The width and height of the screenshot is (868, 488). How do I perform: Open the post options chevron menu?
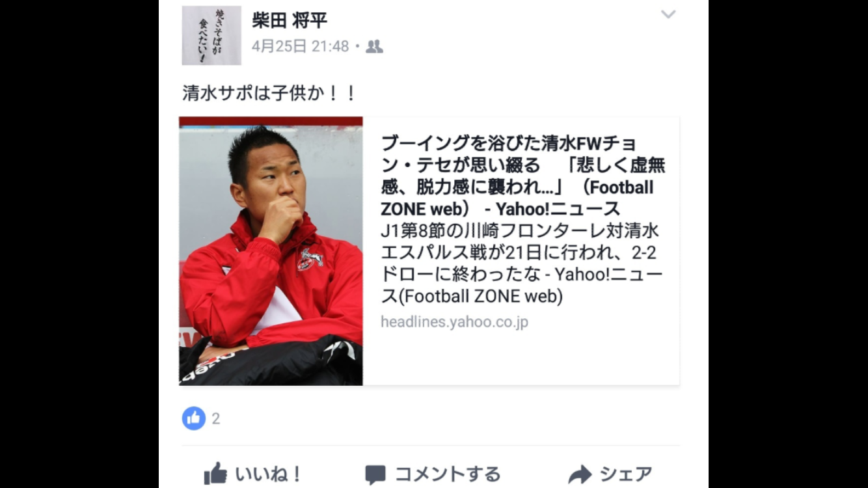(x=668, y=14)
